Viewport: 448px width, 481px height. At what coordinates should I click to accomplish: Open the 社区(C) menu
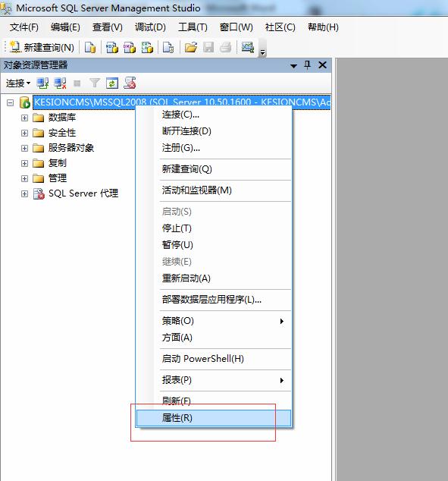(x=280, y=27)
